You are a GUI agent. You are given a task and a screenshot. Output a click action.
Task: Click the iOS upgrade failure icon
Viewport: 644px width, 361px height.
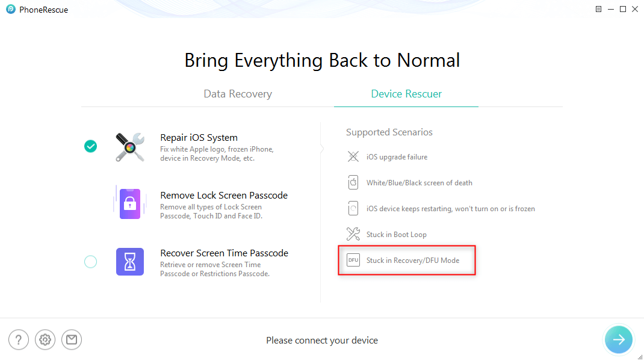353,156
